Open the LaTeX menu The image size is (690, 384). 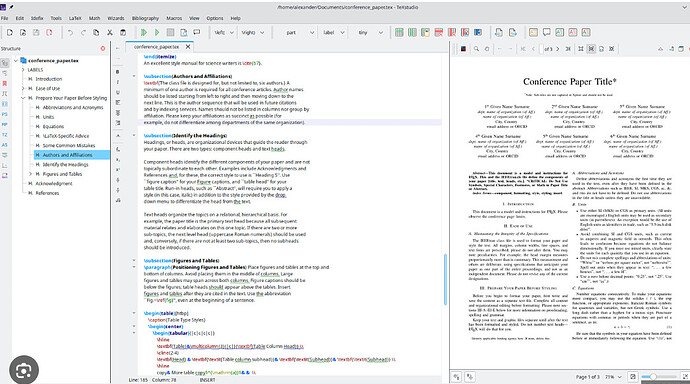(75, 18)
